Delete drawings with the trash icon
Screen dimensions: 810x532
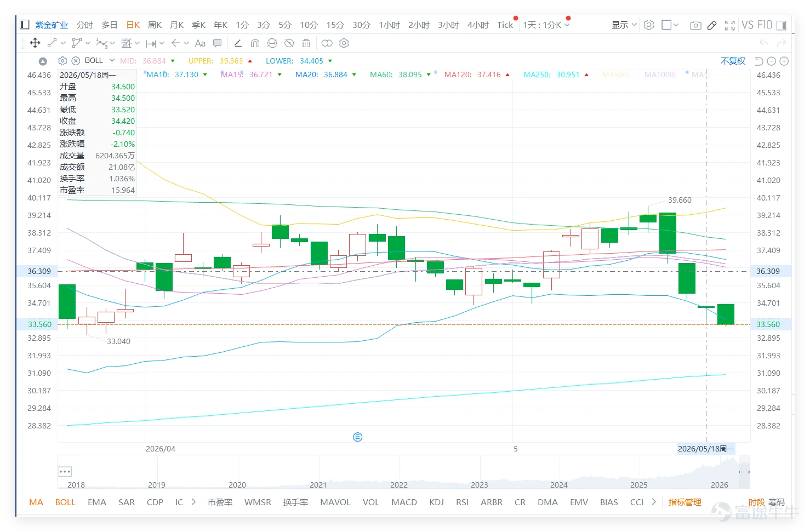pos(306,43)
